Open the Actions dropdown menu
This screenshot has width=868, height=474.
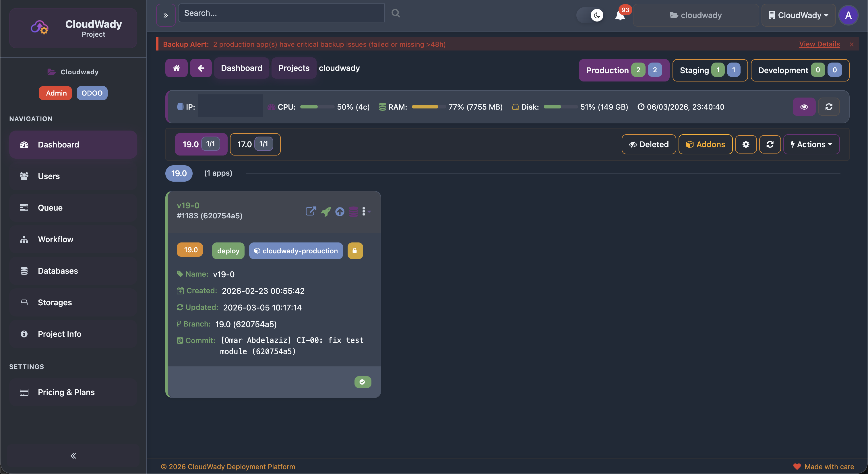(811, 144)
